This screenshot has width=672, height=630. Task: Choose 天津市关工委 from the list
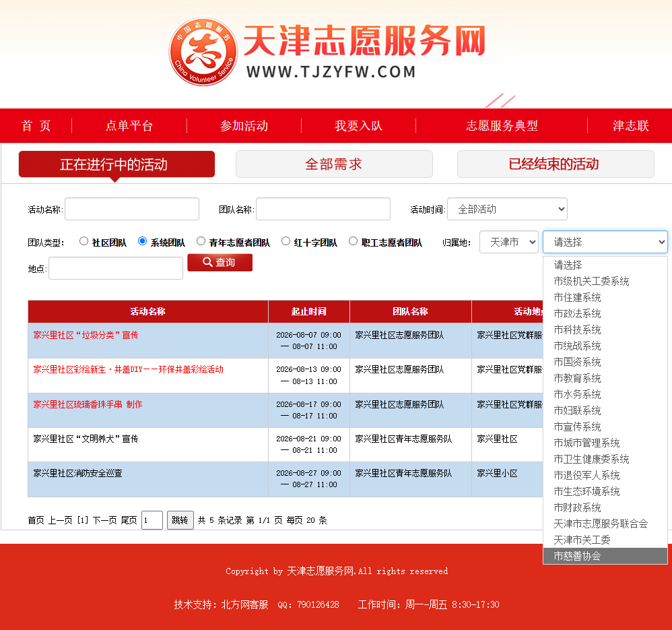click(x=605, y=540)
